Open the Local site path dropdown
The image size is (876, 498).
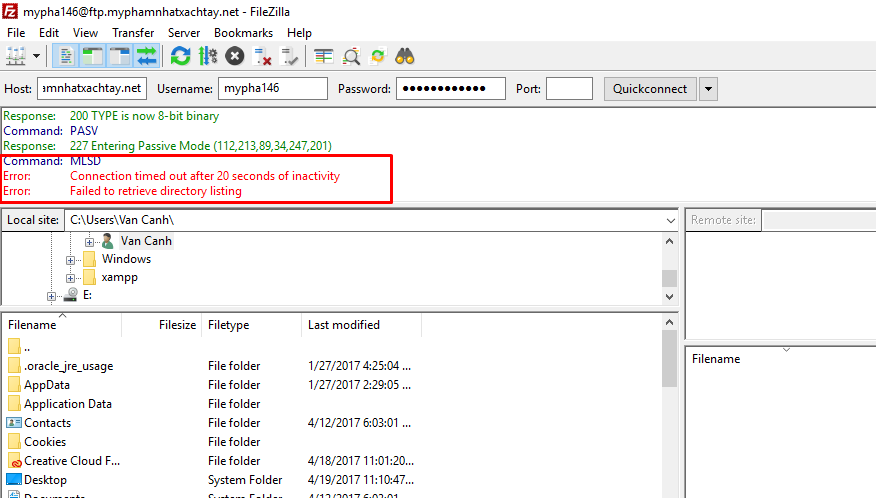tap(670, 220)
